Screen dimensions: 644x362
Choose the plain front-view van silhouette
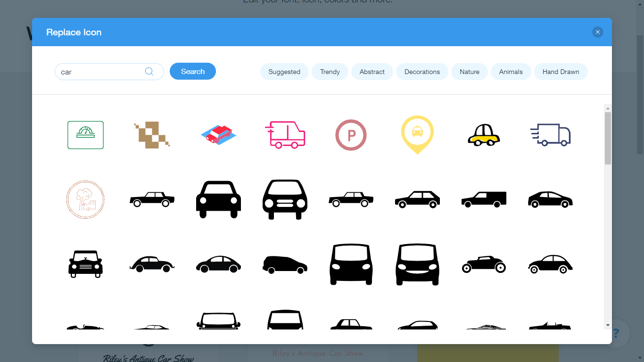[x=351, y=264]
